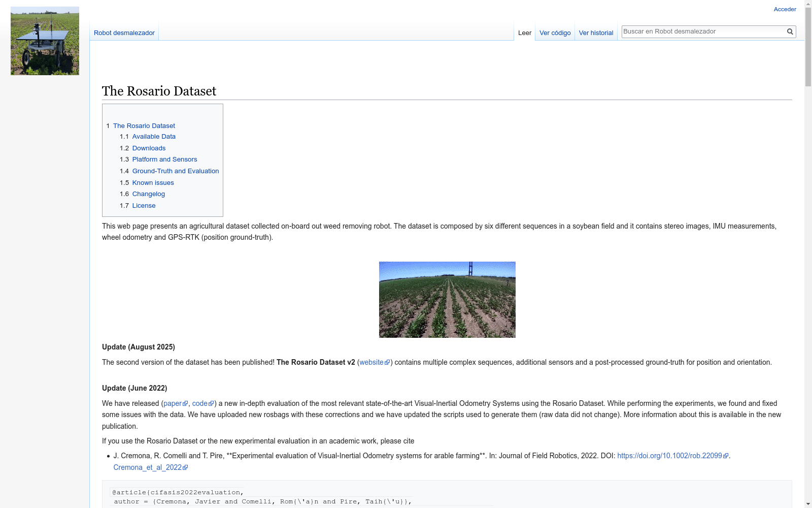The height and width of the screenshot is (508, 812).
Task: Click the robot logo image
Action: pos(45,41)
